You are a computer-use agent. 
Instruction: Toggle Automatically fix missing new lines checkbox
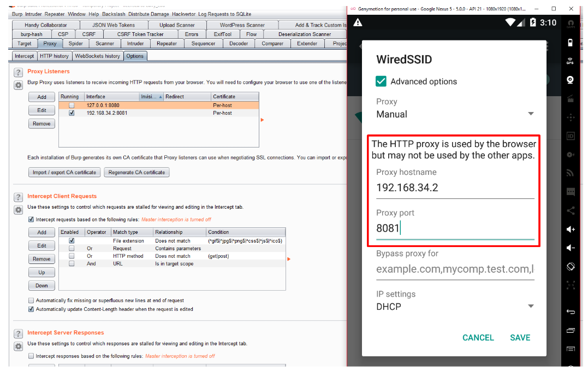pyautogui.click(x=31, y=301)
